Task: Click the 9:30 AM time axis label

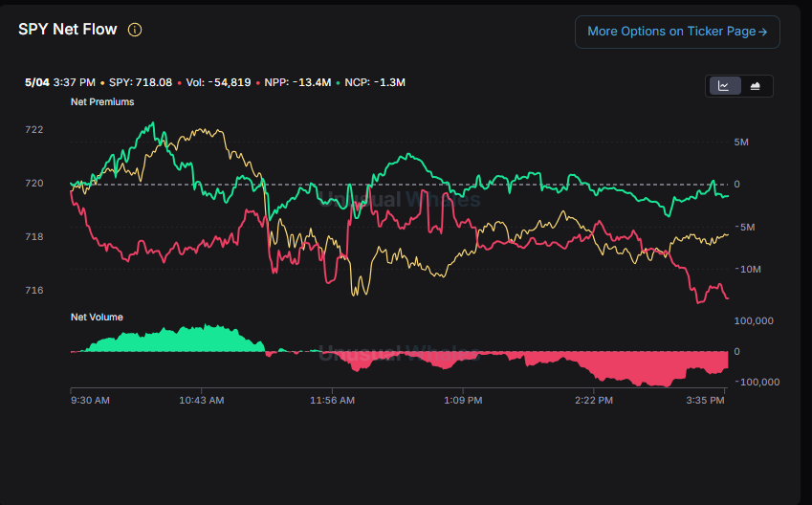Action: point(90,401)
